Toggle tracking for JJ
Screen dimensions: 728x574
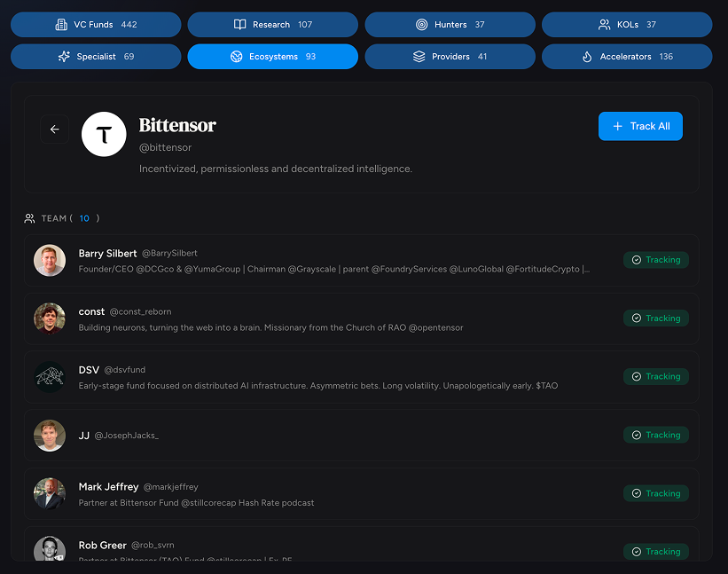(x=656, y=435)
